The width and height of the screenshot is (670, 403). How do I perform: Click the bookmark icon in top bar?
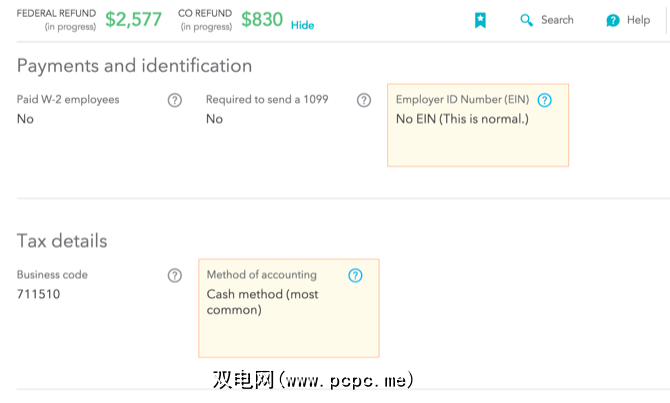point(480,20)
